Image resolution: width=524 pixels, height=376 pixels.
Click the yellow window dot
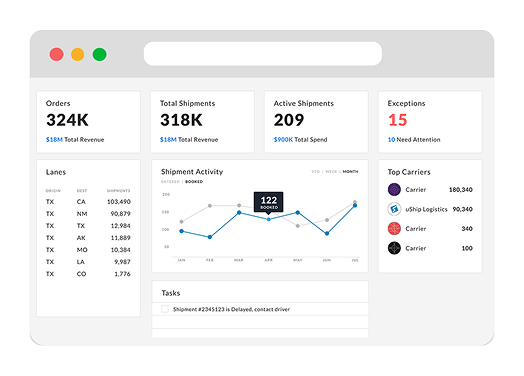[x=78, y=54]
